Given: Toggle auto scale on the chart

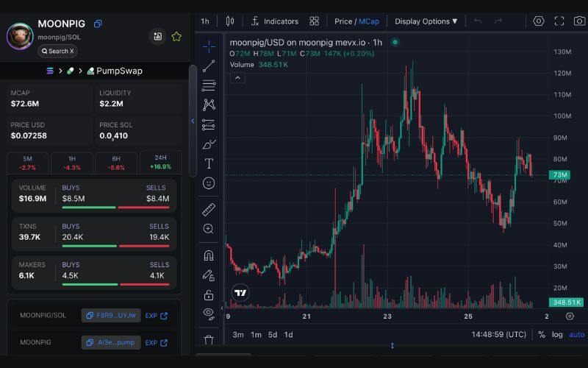Looking at the screenshot, I should (577, 334).
